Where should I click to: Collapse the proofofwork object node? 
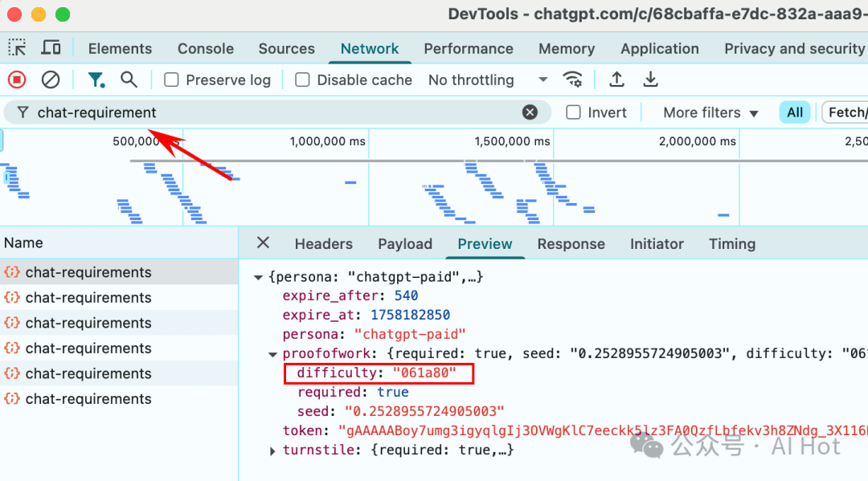coord(274,354)
